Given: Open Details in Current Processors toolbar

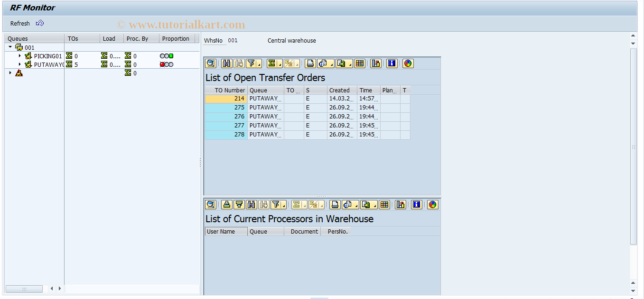Looking at the screenshot, I should click(211, 205).
